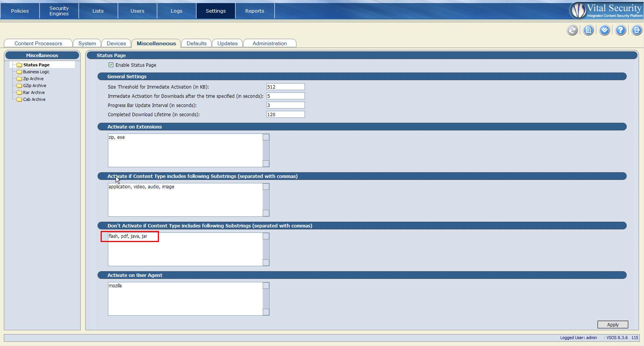This screenshot has width=644, height=346.
Task: Switch to the Content Processors tab
Action: click(38, 43)
